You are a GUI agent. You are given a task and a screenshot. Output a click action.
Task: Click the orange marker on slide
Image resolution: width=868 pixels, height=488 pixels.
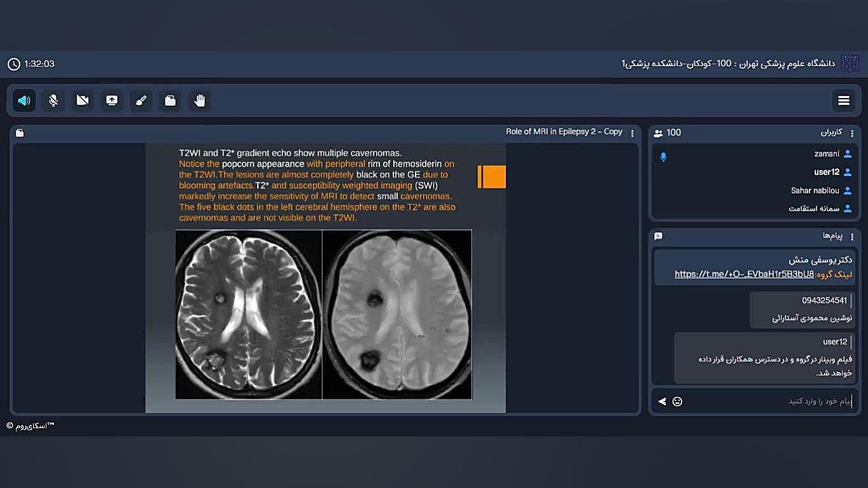(x=492, y=177)
